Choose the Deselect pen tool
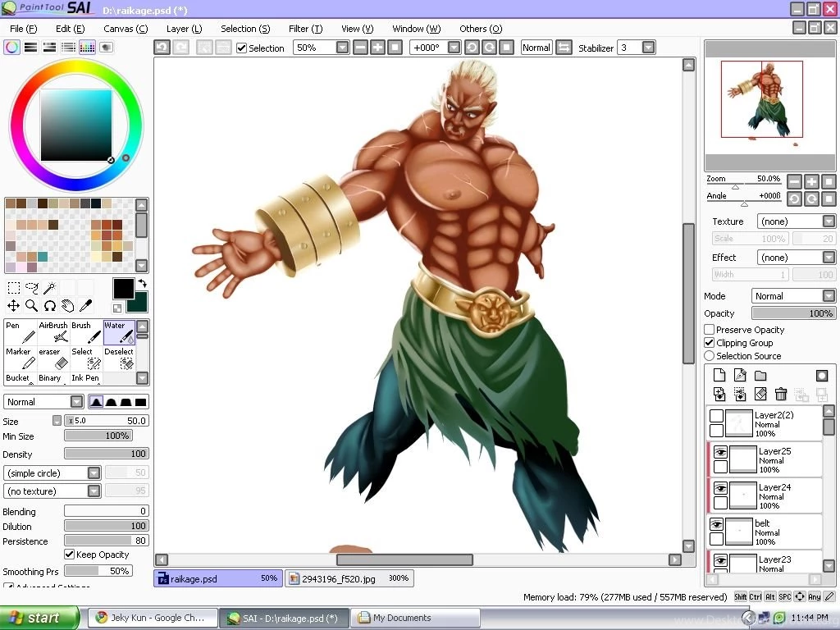Screen dimensions: 840x630 point(119,358)
